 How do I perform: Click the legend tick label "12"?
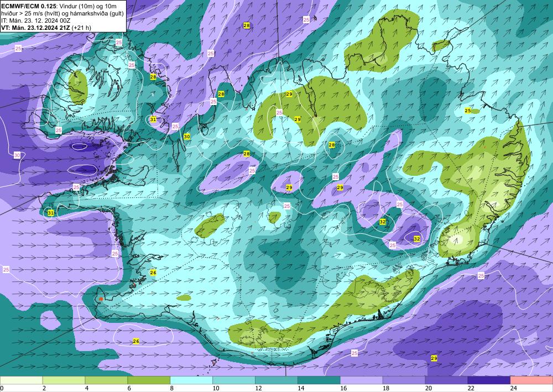click(x=258, y=388)
